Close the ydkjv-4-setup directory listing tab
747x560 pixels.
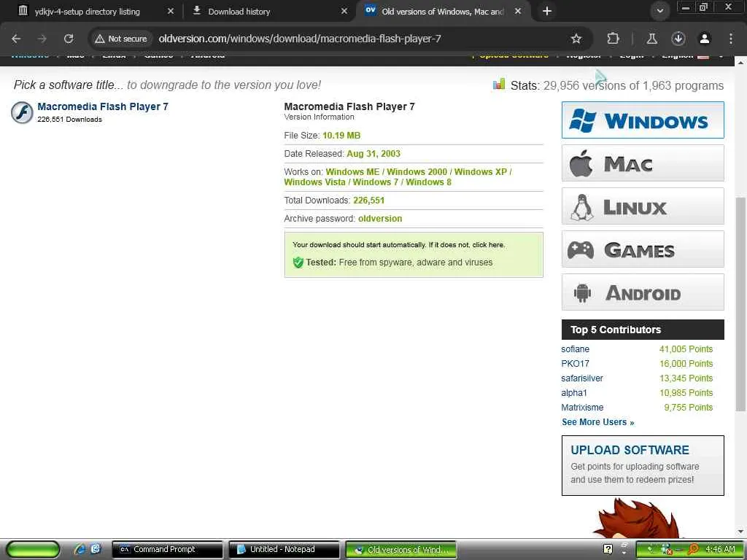point(171,11)
